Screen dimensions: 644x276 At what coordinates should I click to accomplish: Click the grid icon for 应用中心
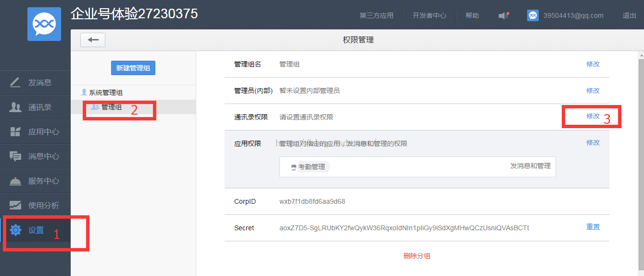coord(15,131)
